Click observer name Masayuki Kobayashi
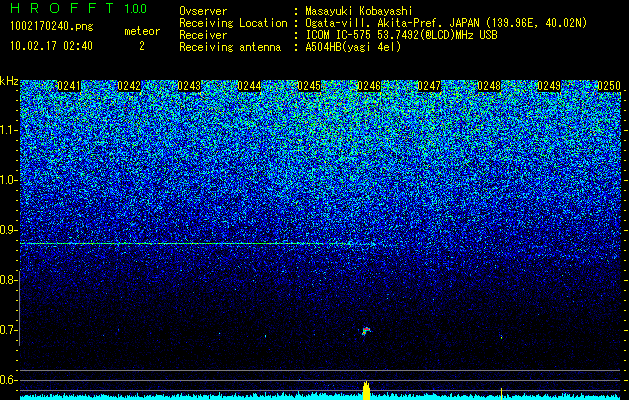 [x=359, y=11]
